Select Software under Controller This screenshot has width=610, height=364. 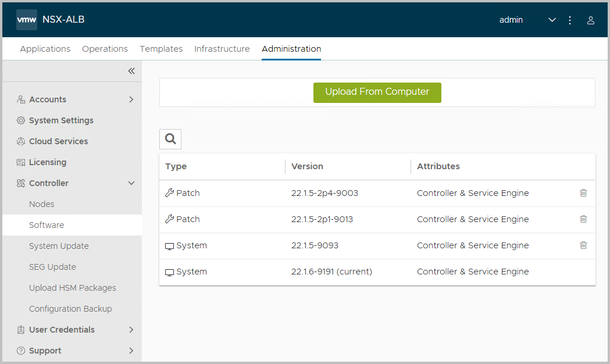47,225
